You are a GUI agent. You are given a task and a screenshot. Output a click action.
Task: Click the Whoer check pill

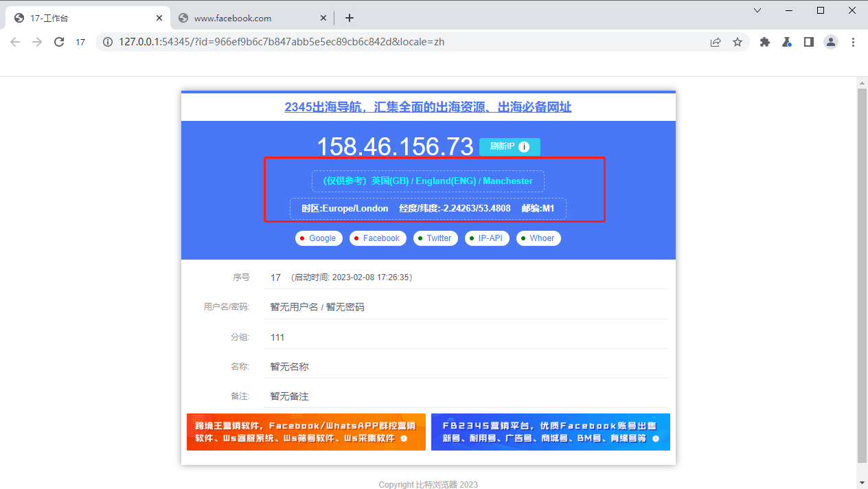538,238
